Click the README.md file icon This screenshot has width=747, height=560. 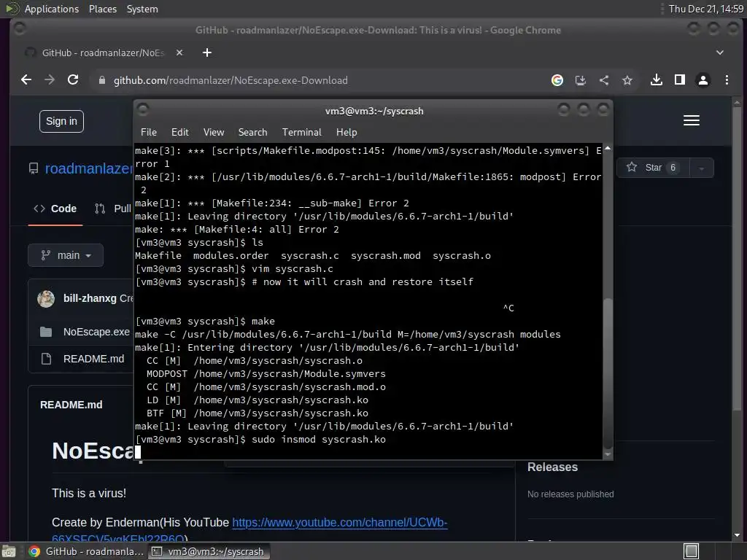pos(46,359)
